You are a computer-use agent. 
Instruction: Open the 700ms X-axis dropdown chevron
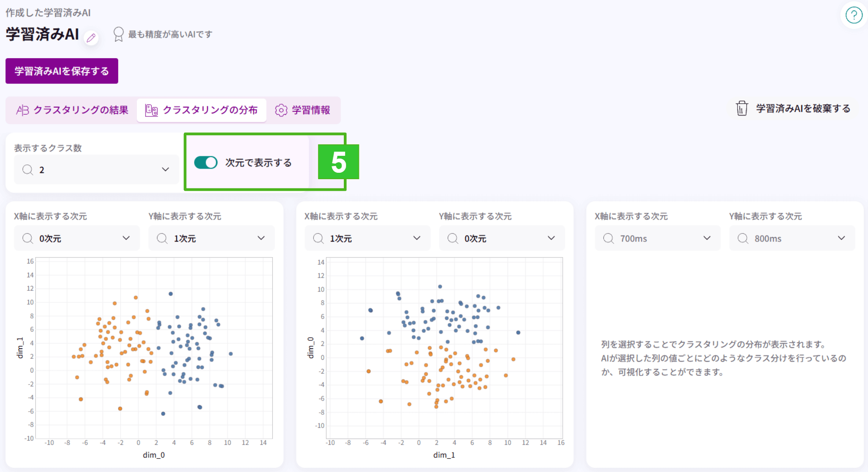(x=707, y=238)
